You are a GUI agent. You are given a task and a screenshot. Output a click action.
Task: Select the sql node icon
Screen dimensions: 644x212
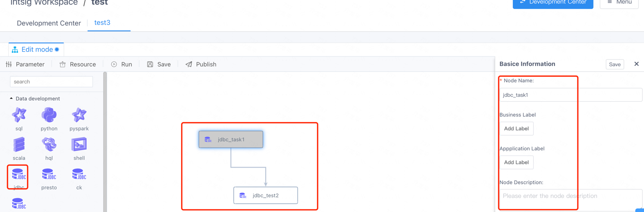[x=19, y=115]
